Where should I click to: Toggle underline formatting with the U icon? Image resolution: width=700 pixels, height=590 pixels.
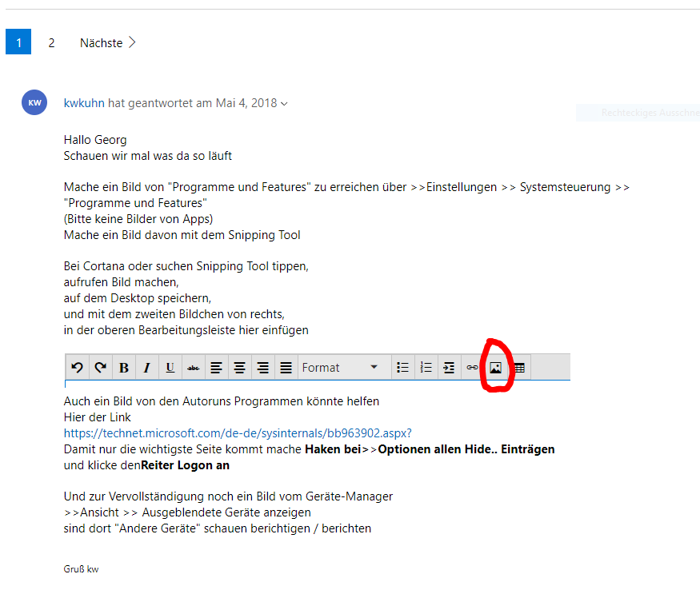[170, 367]
